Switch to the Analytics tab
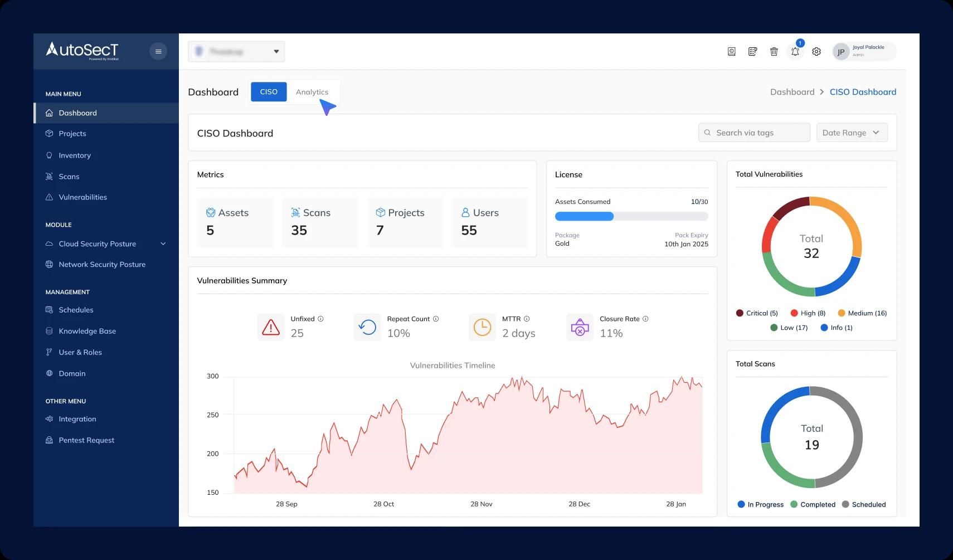 [312, 92]
